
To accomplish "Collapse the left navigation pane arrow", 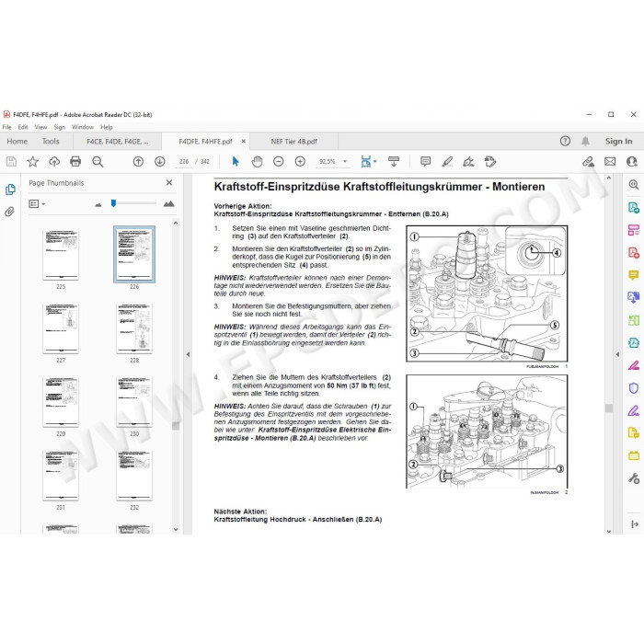I will point(188,354).
